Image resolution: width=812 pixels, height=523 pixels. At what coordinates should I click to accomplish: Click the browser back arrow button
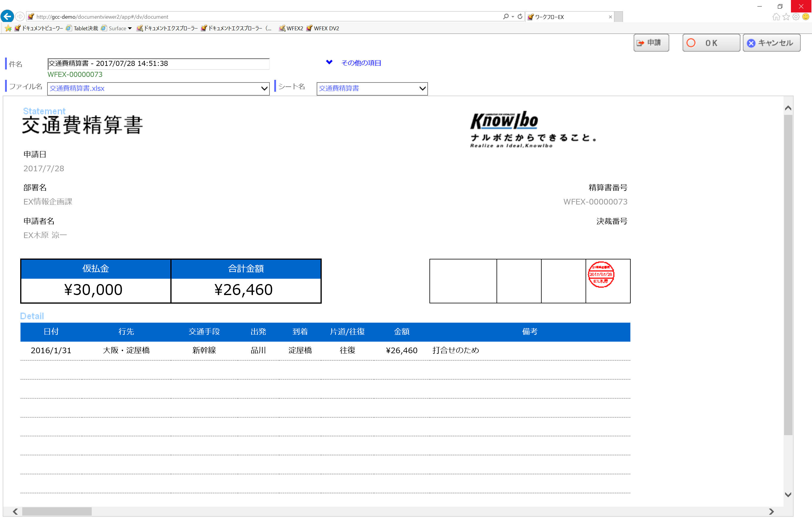pos(7,16)
